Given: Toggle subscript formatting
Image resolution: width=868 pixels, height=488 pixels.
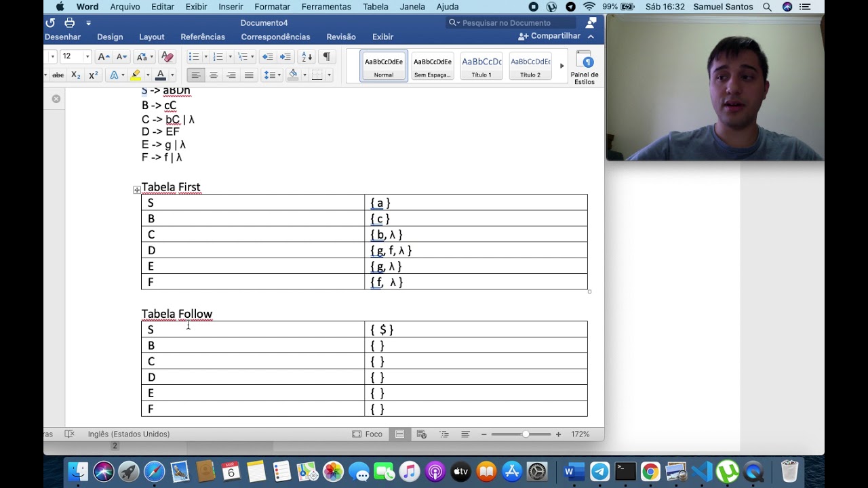Looking at the screenshot, I should [76, 75].
